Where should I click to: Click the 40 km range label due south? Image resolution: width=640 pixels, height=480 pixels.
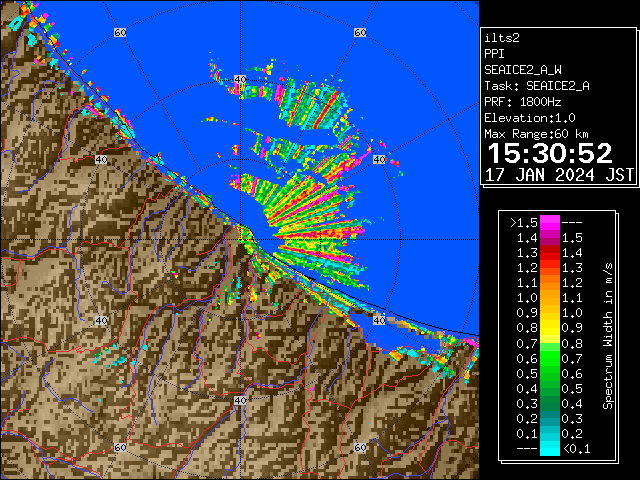tap(240, 400)
